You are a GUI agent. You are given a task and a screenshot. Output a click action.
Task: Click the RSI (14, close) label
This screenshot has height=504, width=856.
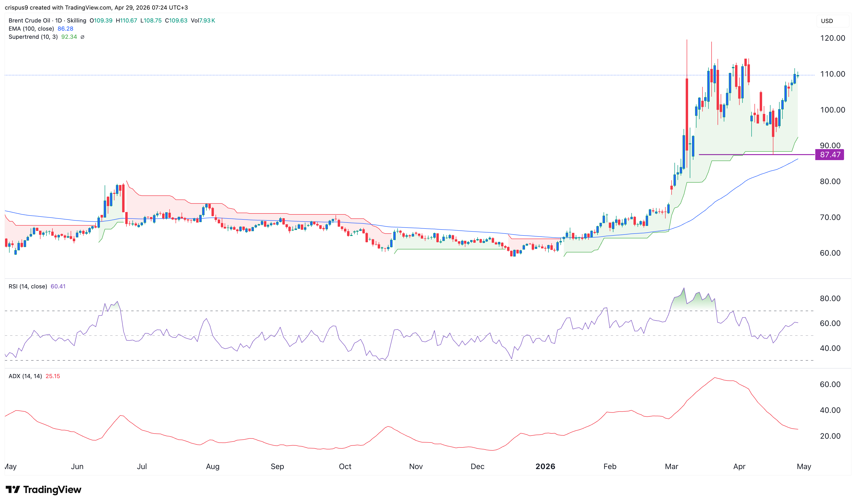pos(28,286)
